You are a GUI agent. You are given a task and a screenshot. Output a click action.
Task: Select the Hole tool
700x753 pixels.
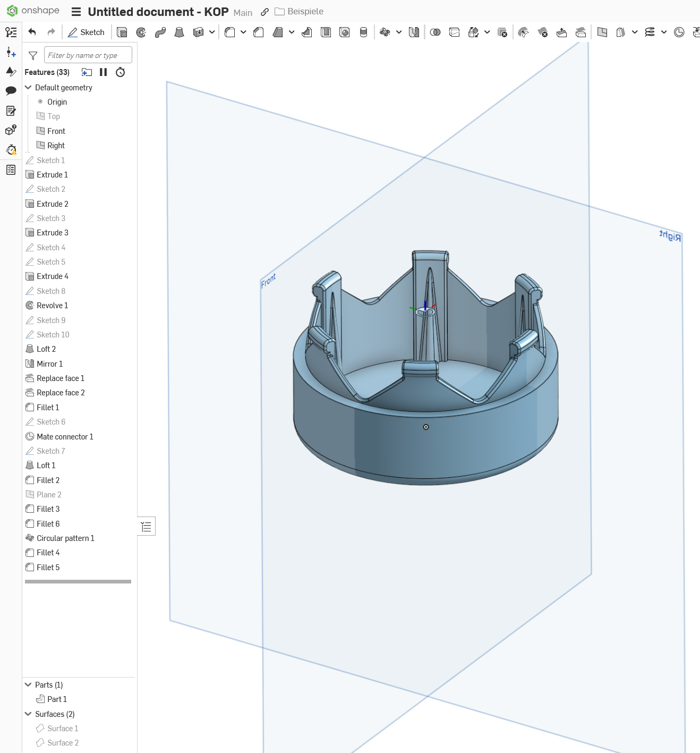tap(345, 32)
